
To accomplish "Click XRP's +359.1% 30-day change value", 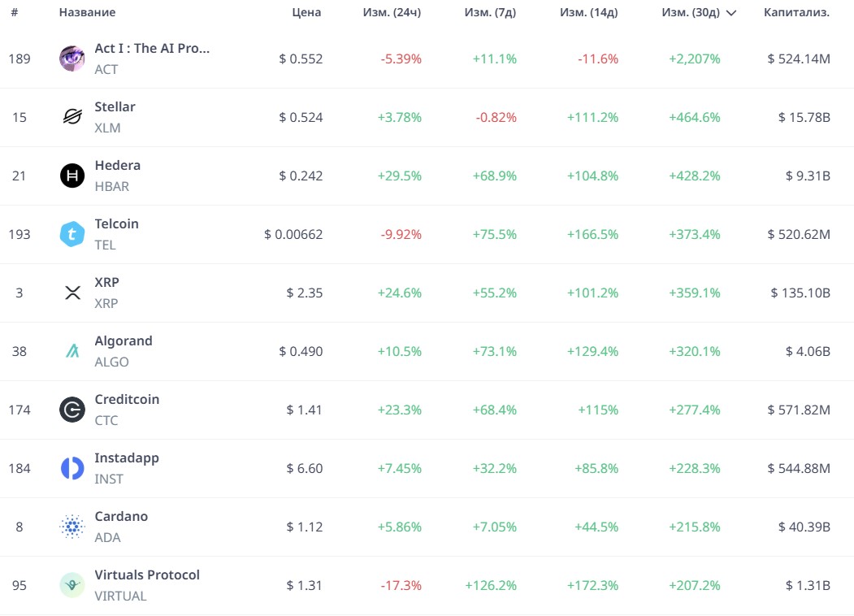I will [x=697, y=293].
